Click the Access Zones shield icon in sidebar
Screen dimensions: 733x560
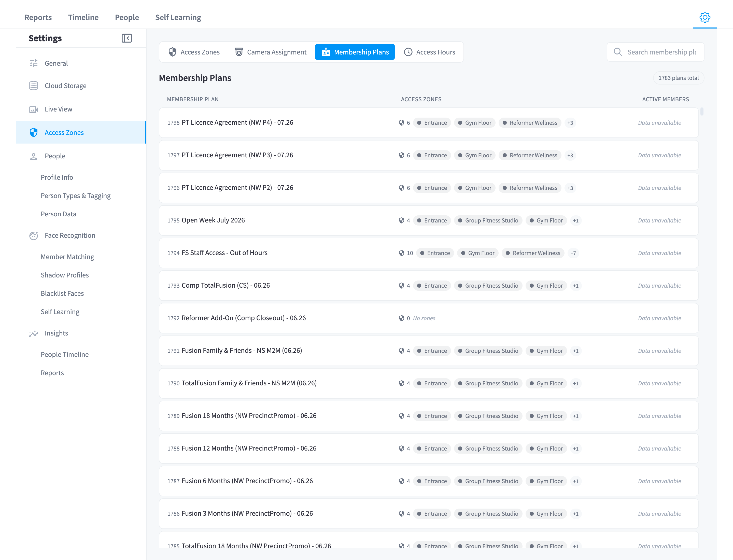(33, 132)
